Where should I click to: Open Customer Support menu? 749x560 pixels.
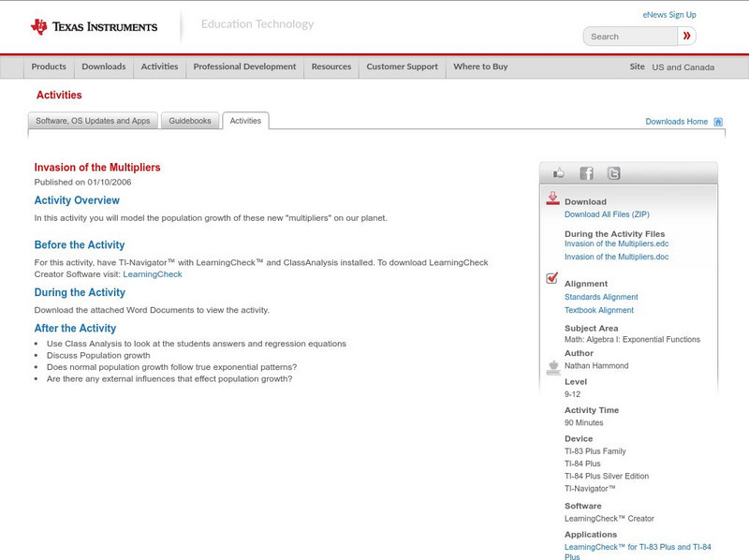[x=403, y=66]
